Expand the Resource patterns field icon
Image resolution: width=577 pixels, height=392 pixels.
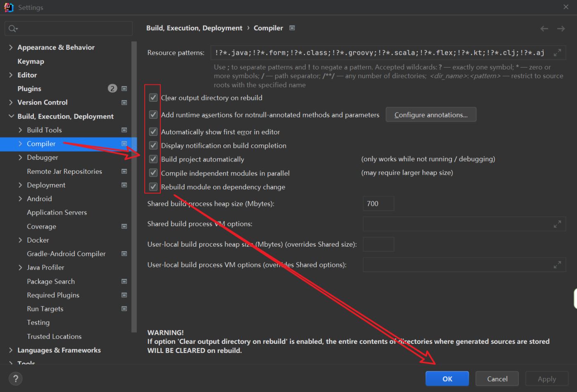557,53
